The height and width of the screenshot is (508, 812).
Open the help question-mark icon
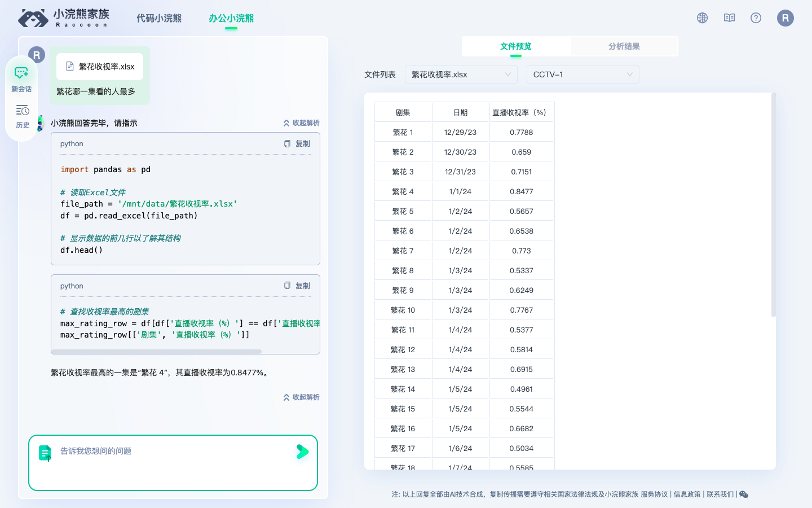756,17
